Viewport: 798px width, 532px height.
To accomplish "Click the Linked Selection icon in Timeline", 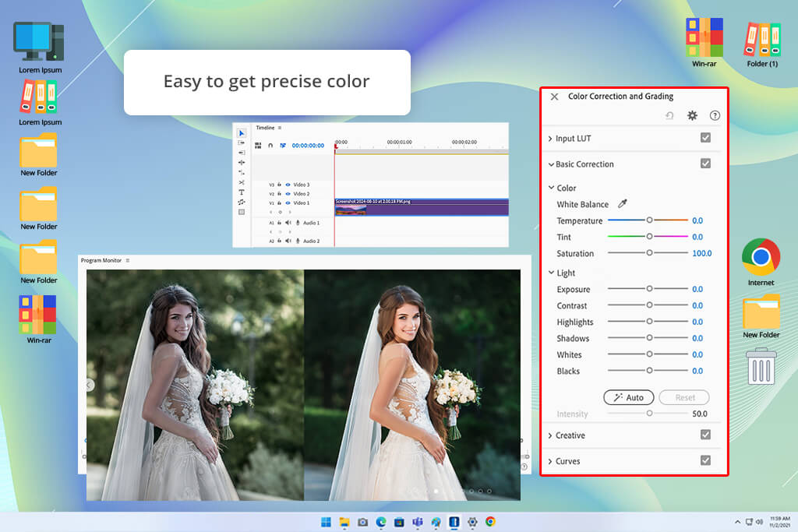I will [283, 146].
